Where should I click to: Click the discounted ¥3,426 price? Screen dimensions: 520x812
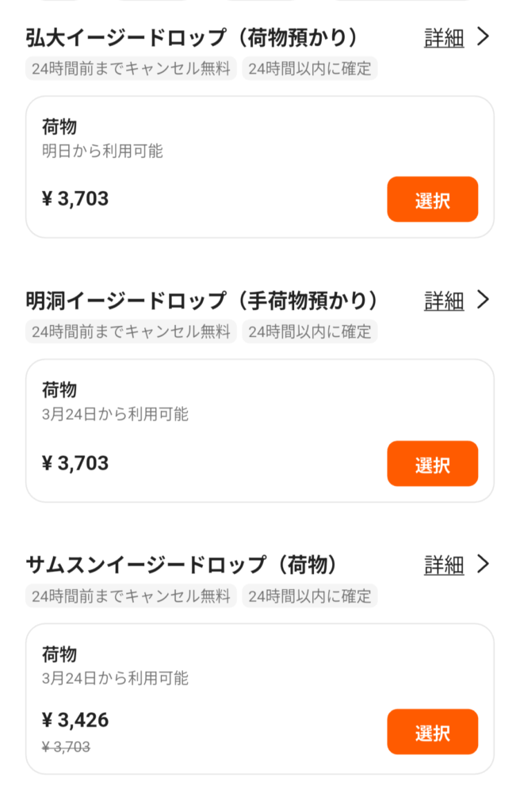[x=75, y=720]
